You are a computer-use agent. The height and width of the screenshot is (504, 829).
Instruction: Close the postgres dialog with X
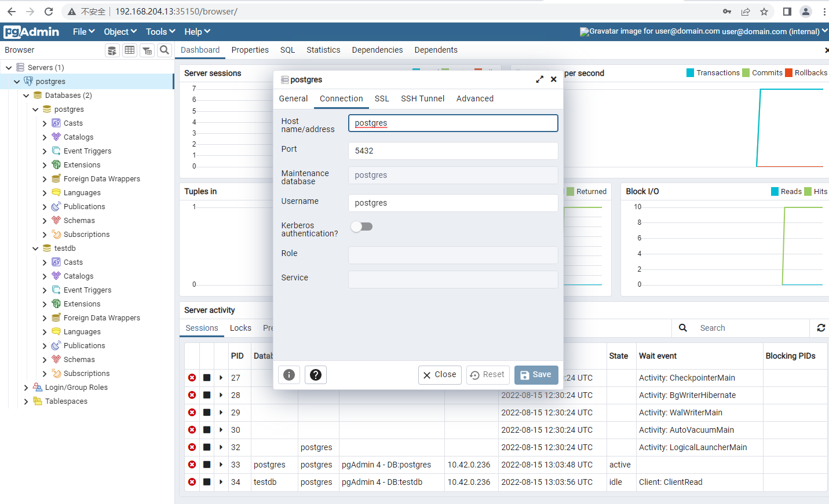[x=554, y=79]
